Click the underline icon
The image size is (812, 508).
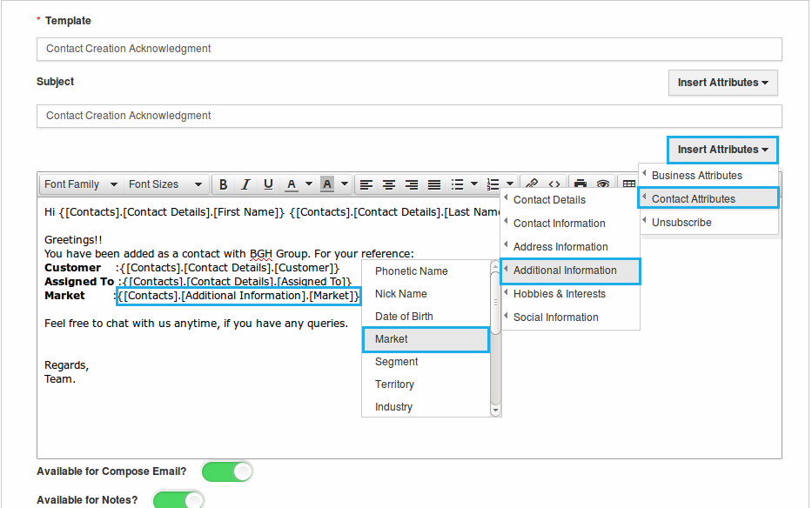pyautogui.click(x=268, y=184)
